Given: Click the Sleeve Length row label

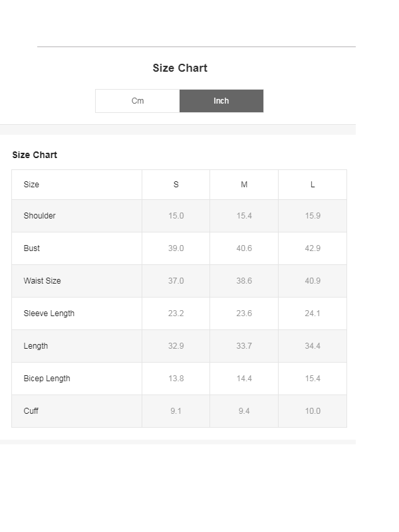Looking at the screenshot, I should coord(49,313).
